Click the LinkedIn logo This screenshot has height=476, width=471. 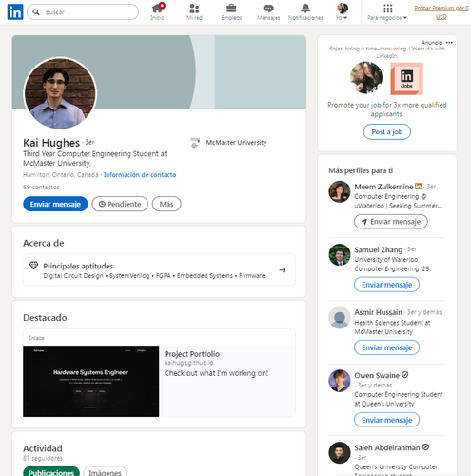click(x=15, y=12)
